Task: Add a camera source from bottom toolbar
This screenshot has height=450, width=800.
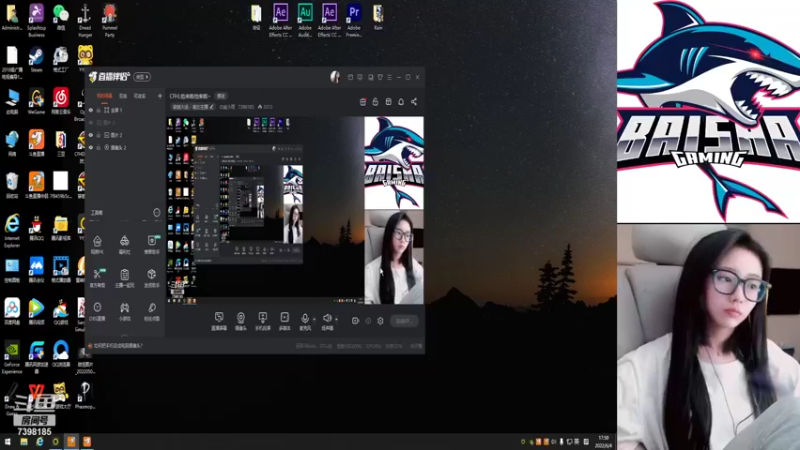Action: pyautogui.click(x=241, y=321)
